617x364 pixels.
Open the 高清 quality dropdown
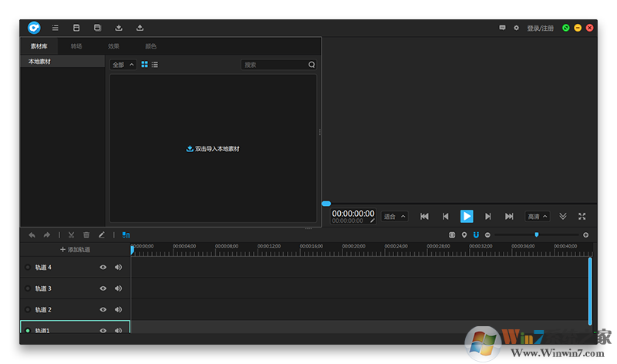pyautogui.click(x=537, y=217)
